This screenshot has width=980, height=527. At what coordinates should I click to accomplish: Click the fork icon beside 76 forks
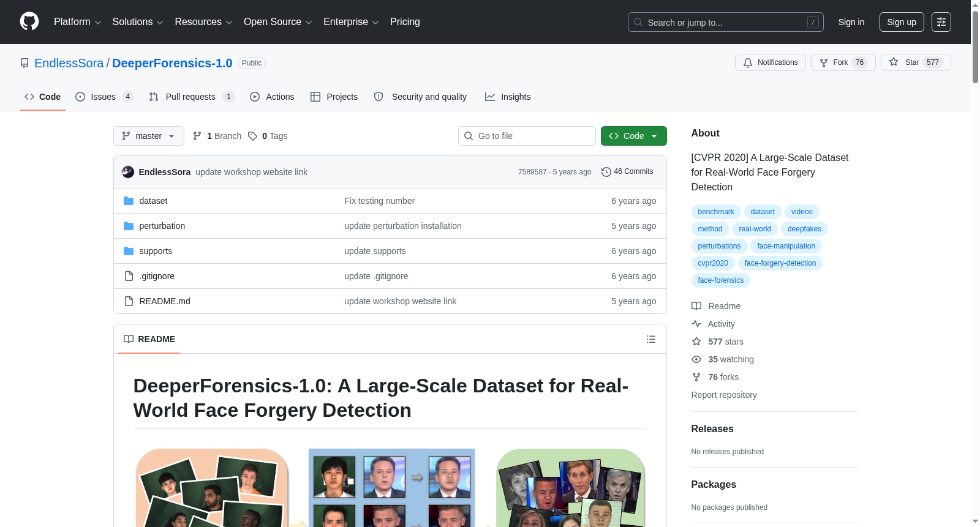click(696, 377)
